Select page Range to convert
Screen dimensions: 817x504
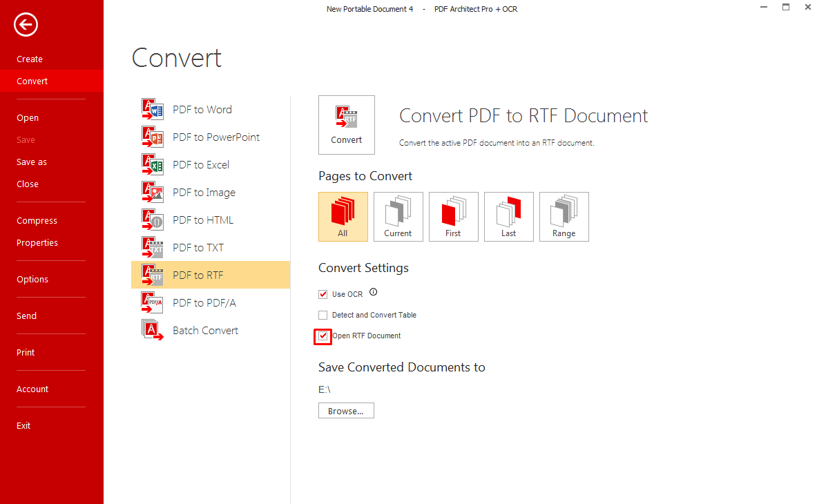click(x=564, y=217)
